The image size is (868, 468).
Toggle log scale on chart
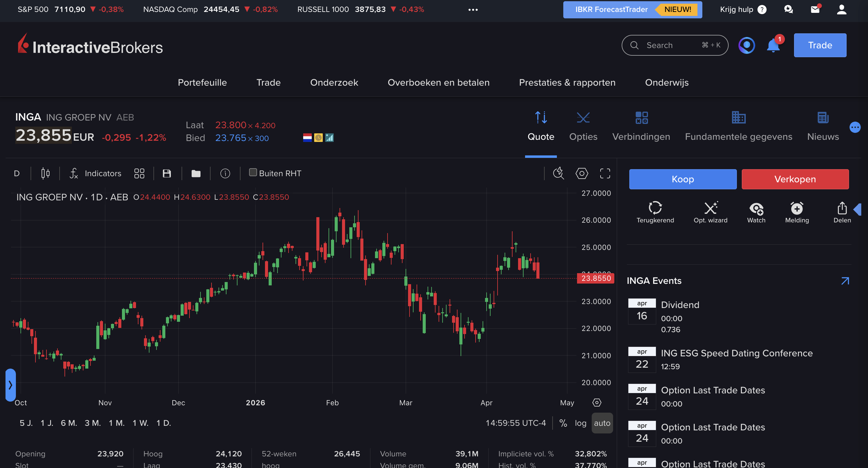[580, 423]
